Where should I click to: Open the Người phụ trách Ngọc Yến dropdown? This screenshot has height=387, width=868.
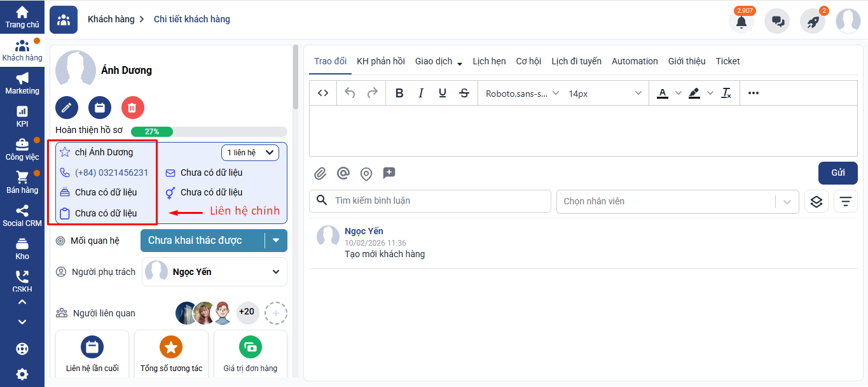point(214,272)
